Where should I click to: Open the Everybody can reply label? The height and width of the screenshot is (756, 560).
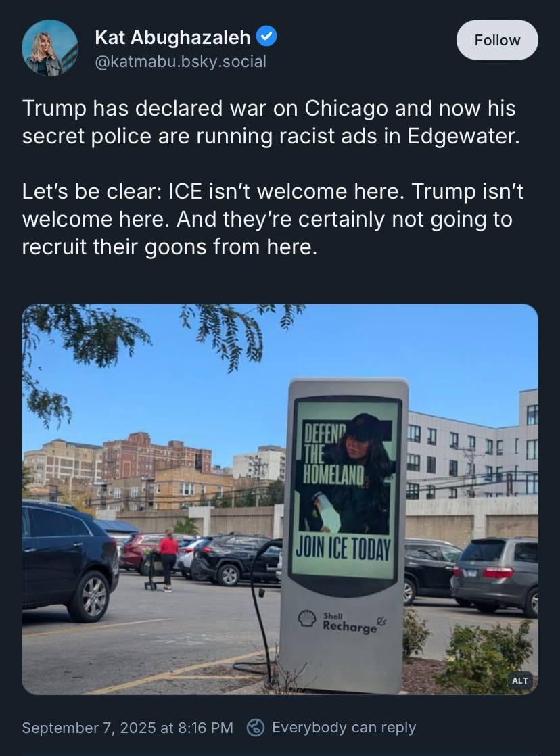tap(344, 727)
